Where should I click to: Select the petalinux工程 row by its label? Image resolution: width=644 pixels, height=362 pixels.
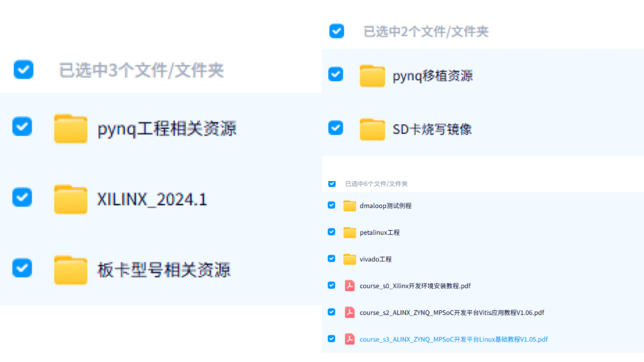380,233
